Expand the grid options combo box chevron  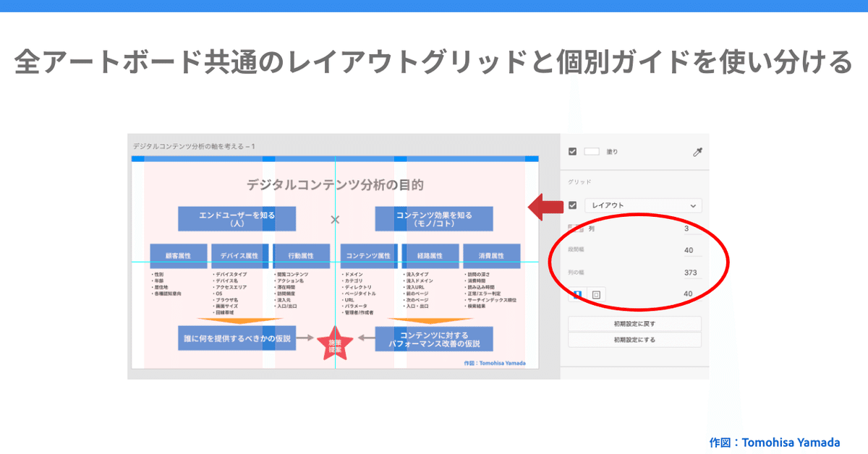pyautogui.click(x=694, y=205)
